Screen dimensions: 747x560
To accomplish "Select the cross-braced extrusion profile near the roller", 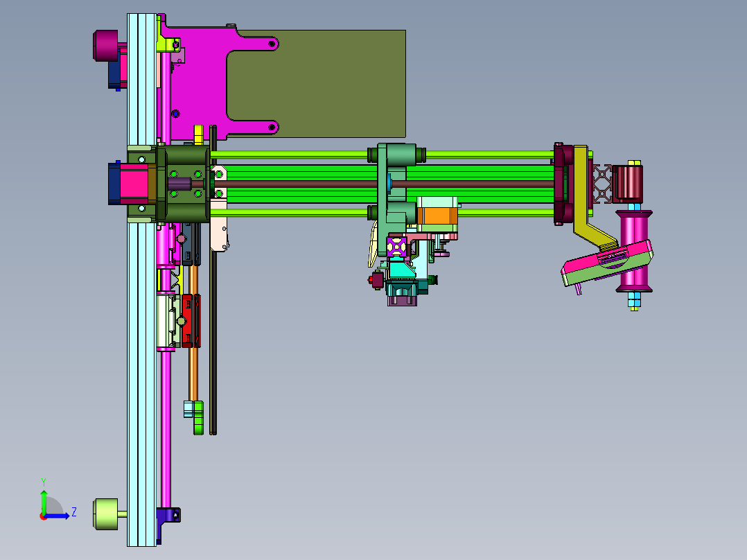I will [x=603, y=184].
